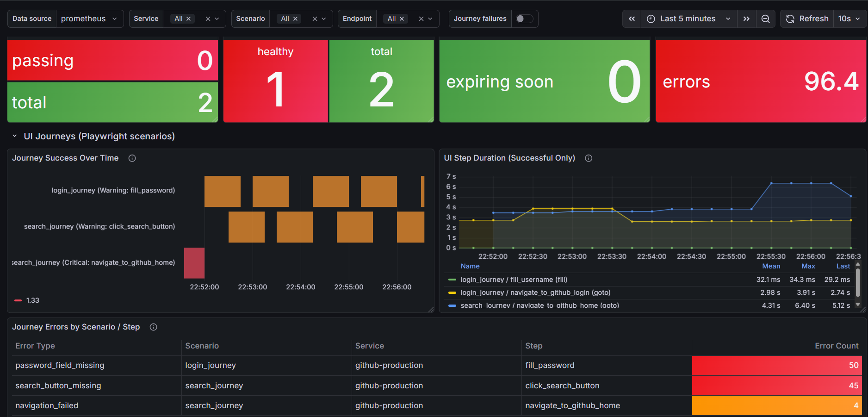
Task: Remove the All tag in Service filter
Action: 188,19
